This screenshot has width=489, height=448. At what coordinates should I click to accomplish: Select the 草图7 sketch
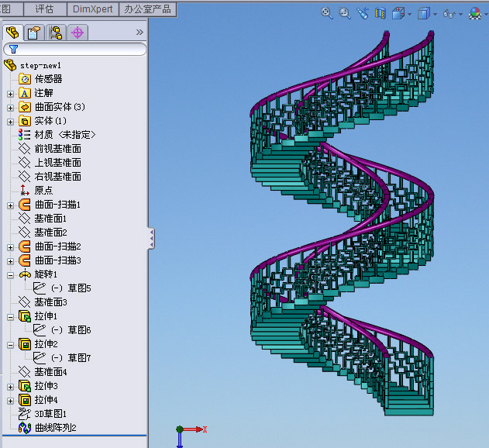click(x=79, y=358)
